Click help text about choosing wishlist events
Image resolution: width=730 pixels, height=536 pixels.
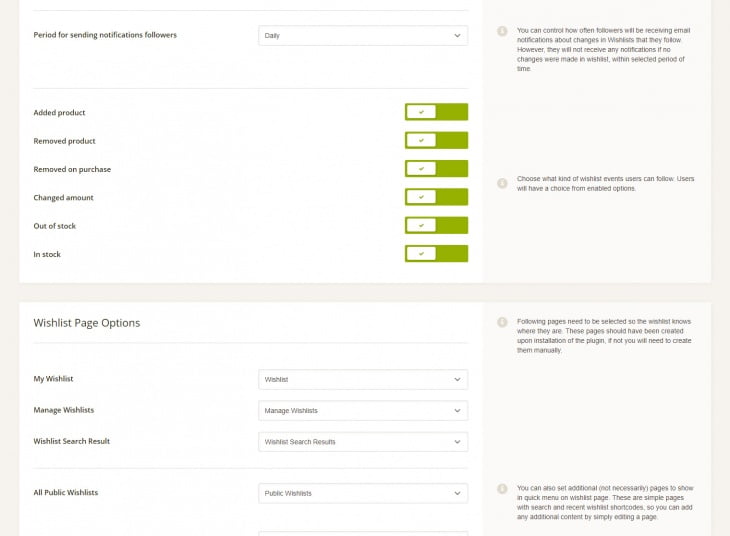point(605,183)
